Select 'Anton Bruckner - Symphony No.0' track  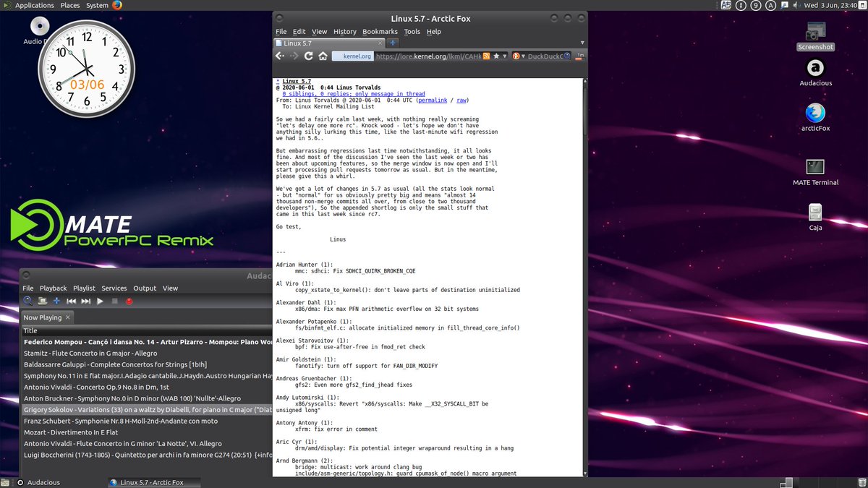(147, 398)
